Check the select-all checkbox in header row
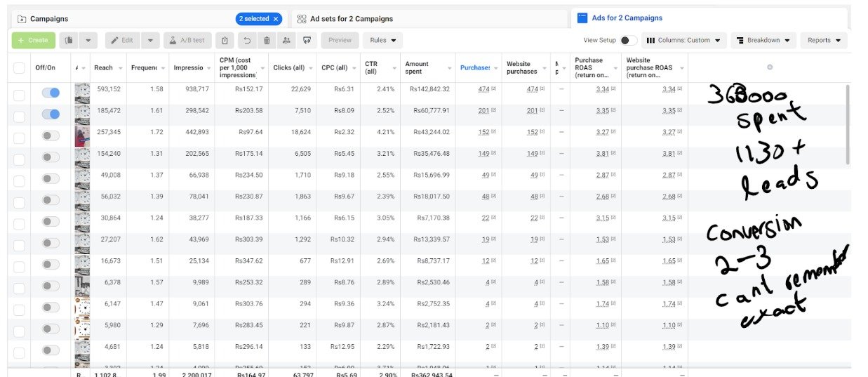 tap(19, 68)
